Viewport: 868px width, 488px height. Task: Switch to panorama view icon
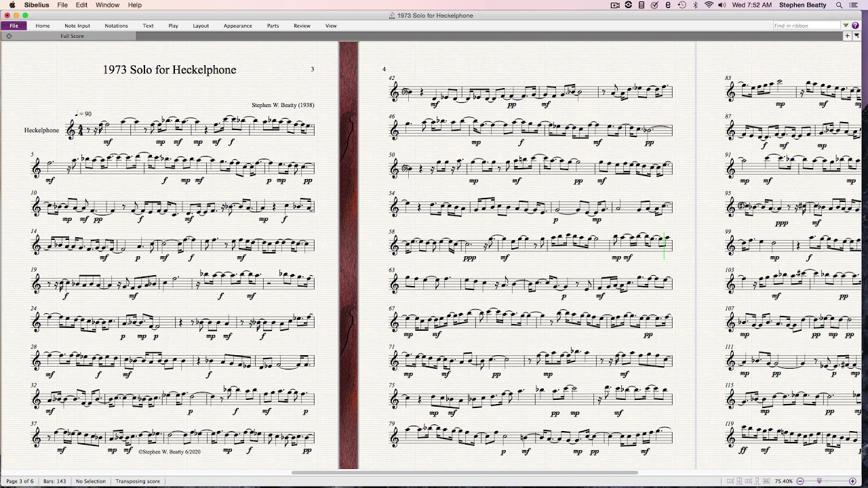tap(766, 481)
